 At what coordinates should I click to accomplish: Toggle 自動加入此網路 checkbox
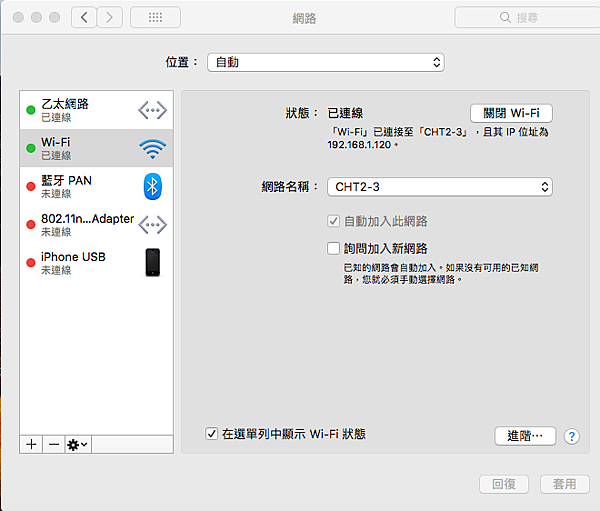(333, 221)
